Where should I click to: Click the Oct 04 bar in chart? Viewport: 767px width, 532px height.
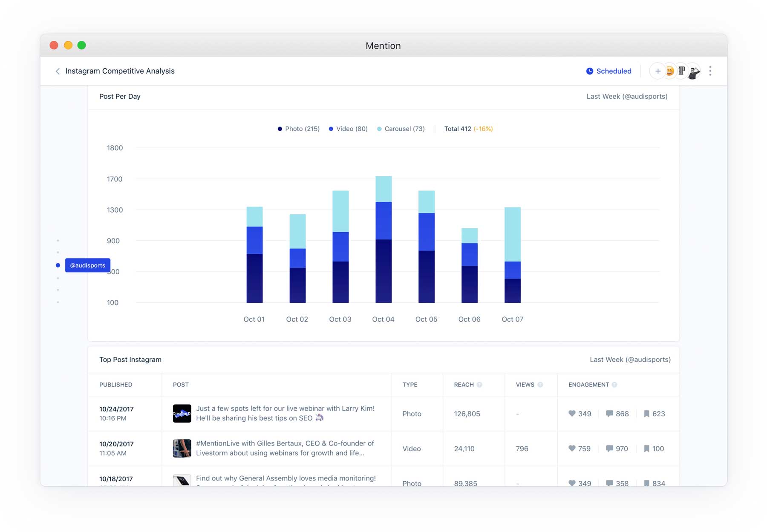pos(383,239)
